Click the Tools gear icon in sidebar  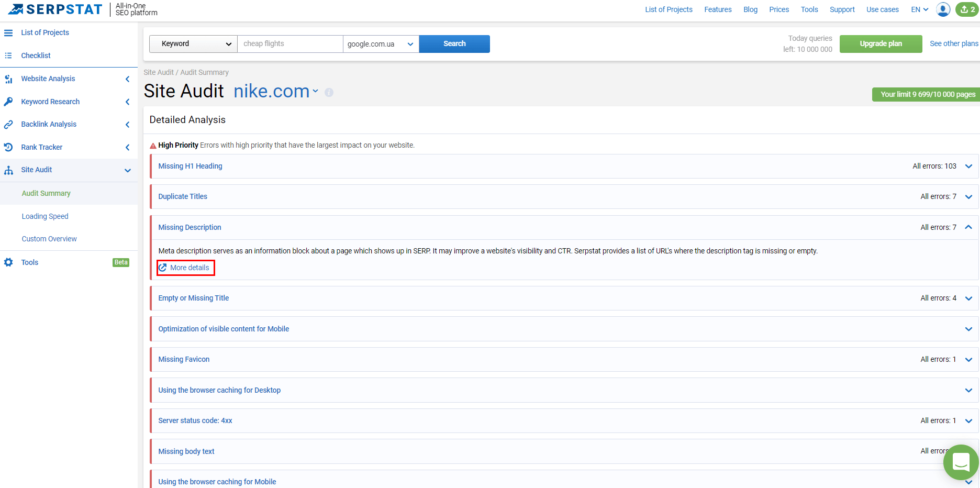coord(8,262)
